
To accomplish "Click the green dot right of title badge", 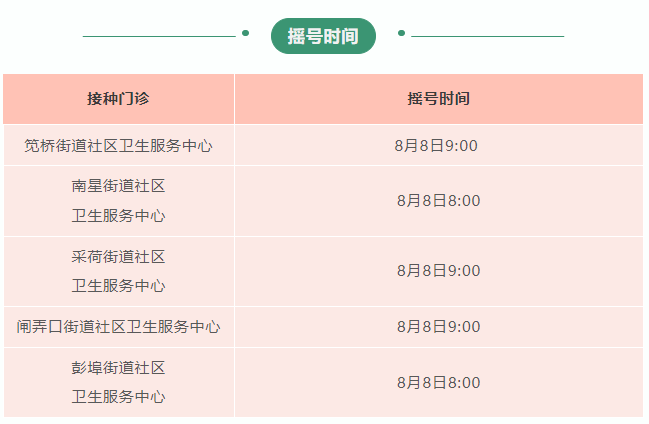I will (401, 33).
